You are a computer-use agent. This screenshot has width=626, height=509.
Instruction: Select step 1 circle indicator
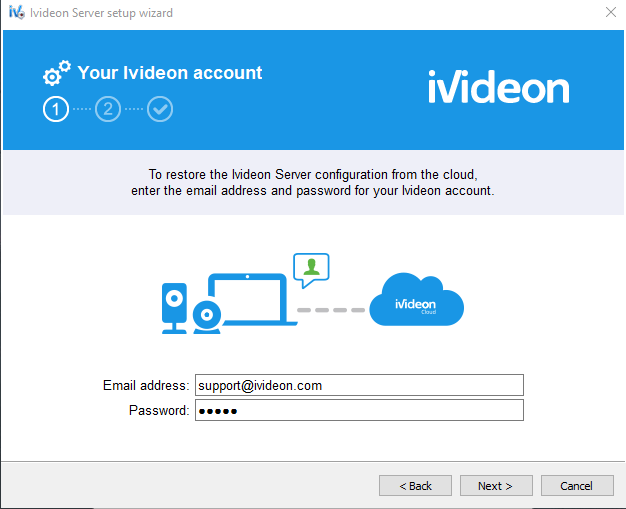tap(56, 109)
